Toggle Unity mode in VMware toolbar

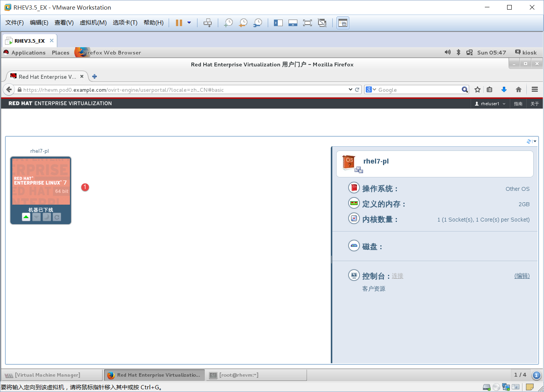pos(322,23)
